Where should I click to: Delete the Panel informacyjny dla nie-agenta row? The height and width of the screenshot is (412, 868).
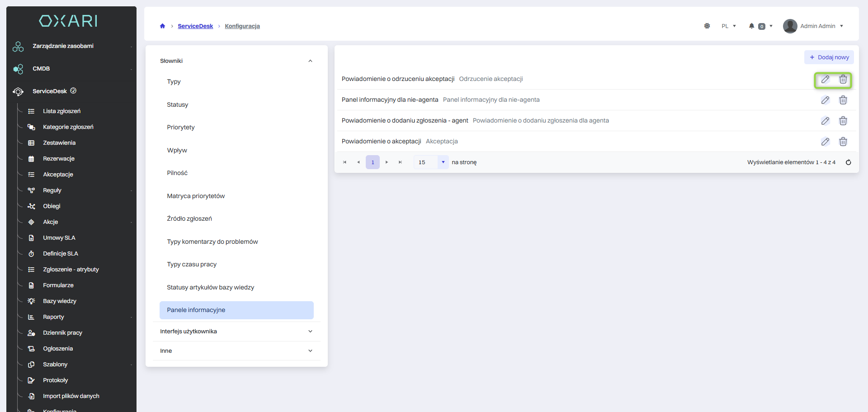[x=843, y=100]
